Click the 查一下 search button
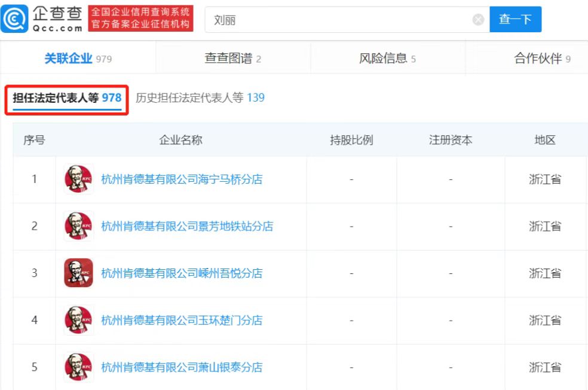 coord(515,19)
